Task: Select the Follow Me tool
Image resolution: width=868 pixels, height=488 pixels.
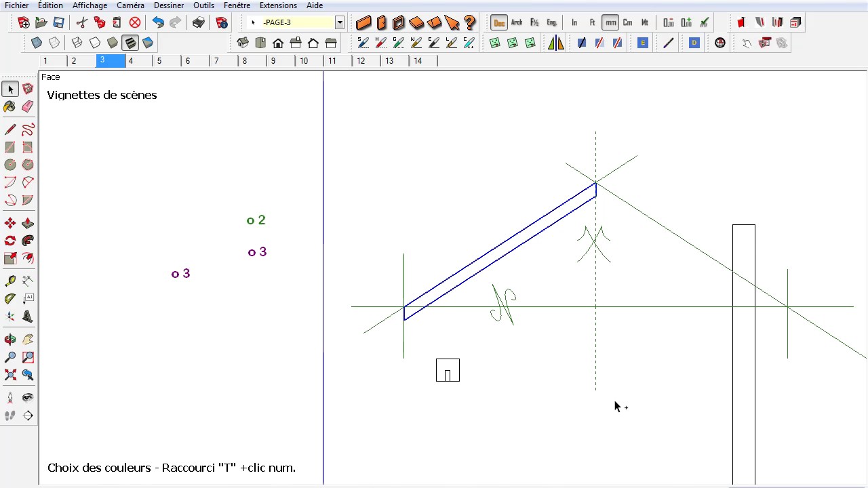Action: (x=28, y=241)
